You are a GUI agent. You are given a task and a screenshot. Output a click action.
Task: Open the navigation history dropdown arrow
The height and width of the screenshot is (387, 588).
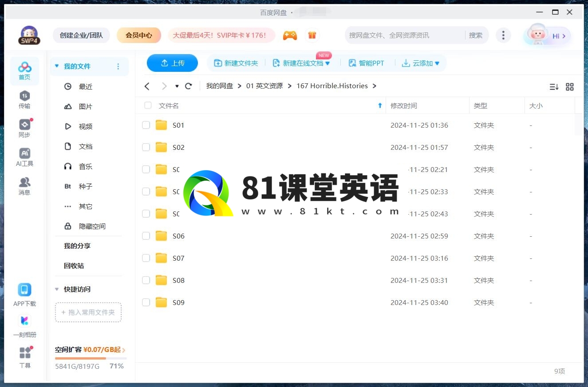177,86
